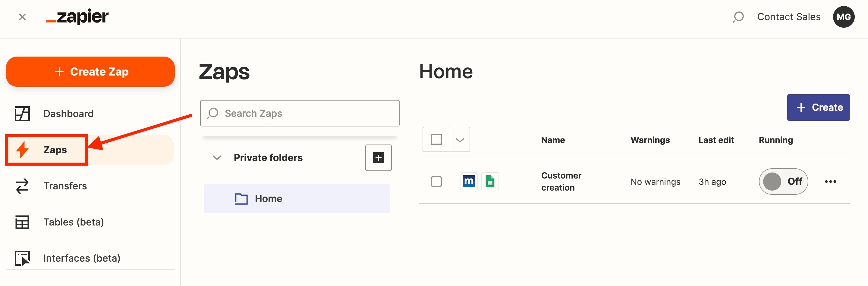
Task: Open search with the top magnifier icon
Action: tap(738, 17)
